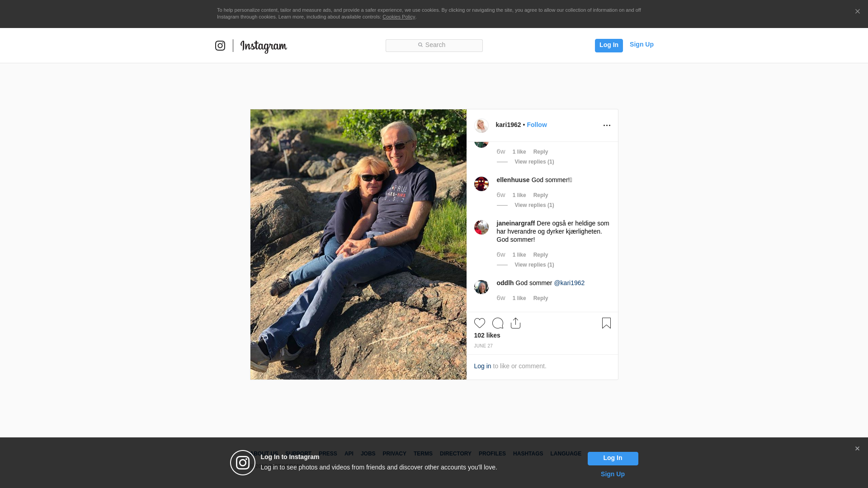Open @kari1962 mention in oddlh comment

tap(569, 283)
